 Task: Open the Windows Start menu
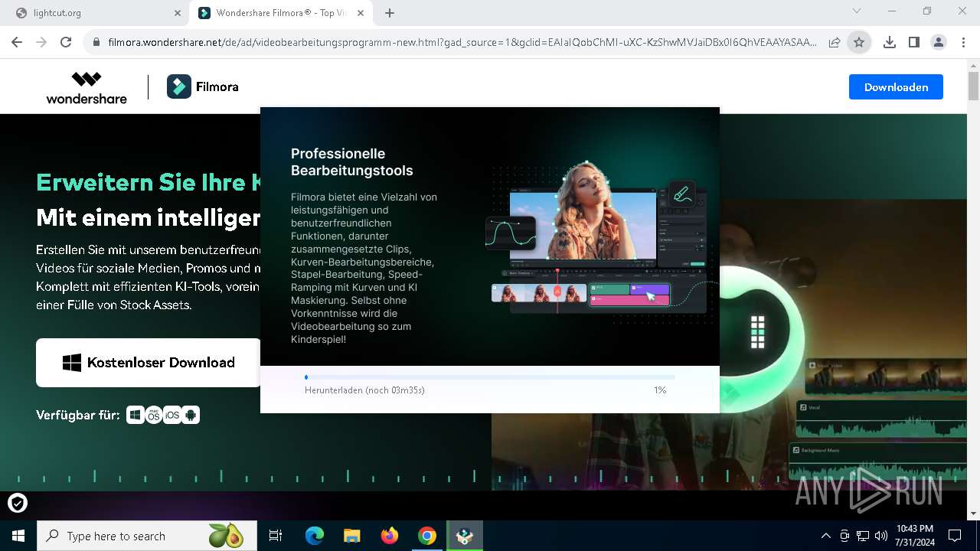[18, 536]
